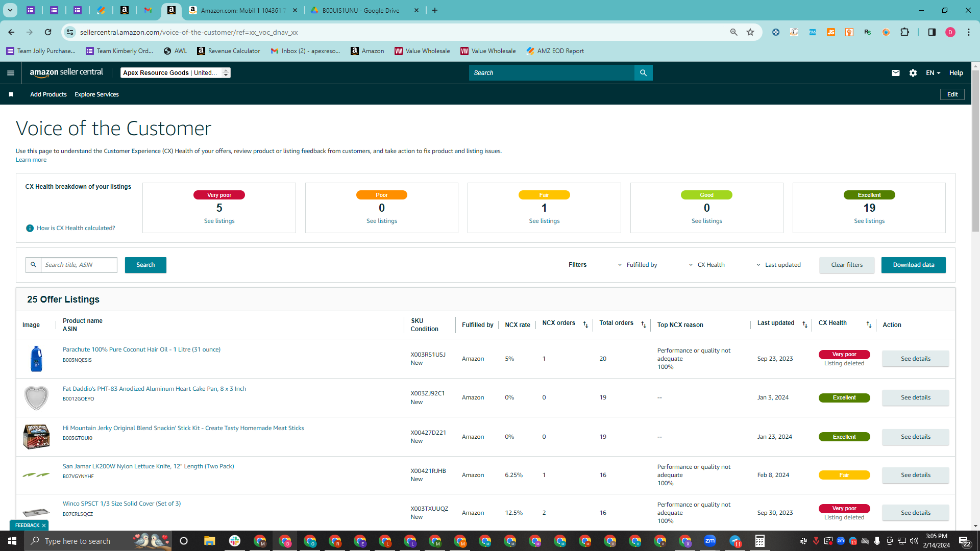
Task: Open a new browser tab
Action: click(x=435, y=10)
